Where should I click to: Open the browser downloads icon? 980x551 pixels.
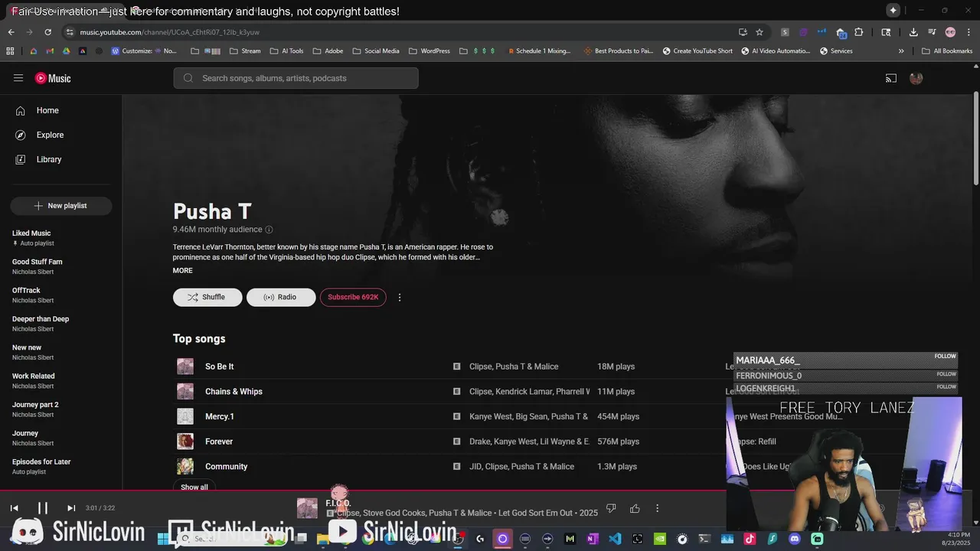click(x=913, y=32)
